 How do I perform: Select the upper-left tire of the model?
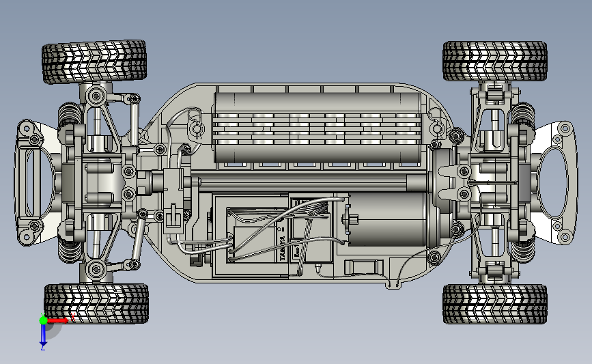(94, 61)
